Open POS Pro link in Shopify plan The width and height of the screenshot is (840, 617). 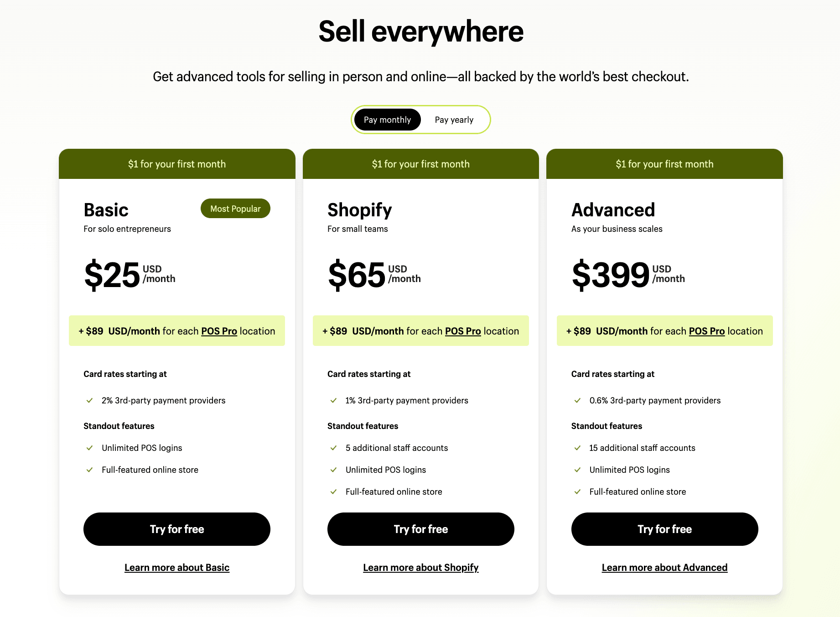463,331
